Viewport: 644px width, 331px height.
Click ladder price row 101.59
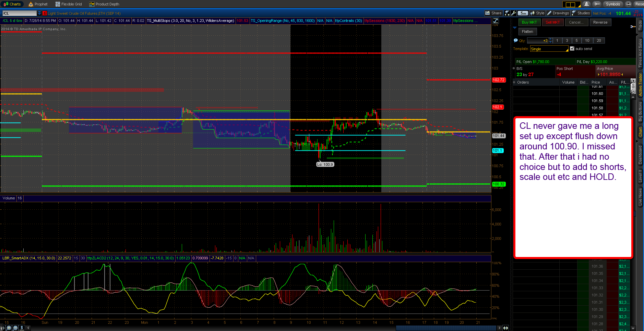(571, 101)
